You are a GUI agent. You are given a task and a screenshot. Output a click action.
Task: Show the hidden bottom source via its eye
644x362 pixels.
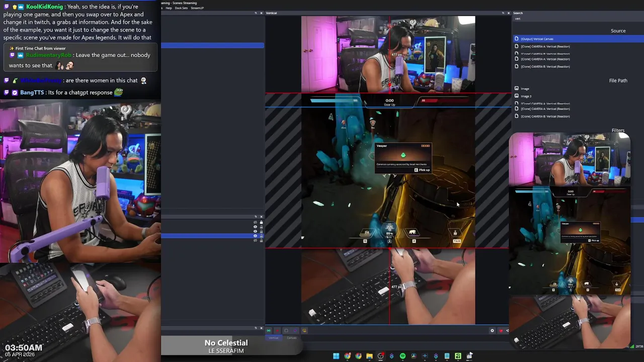255,240
